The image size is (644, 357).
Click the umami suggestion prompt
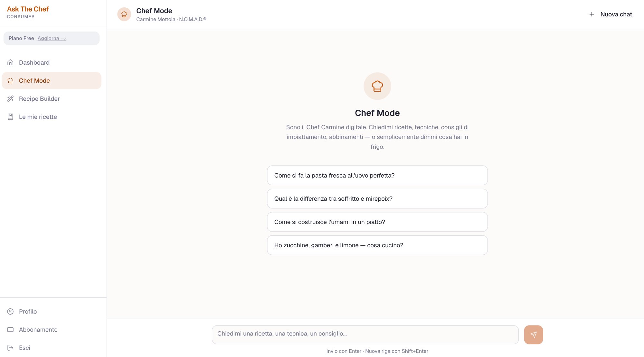[377, 222]
